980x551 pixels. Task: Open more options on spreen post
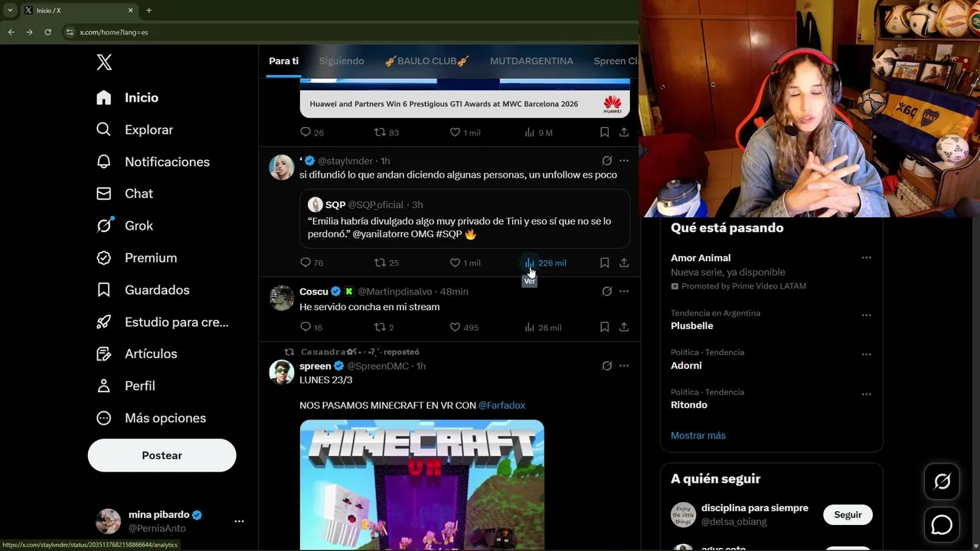click(624, 366)
